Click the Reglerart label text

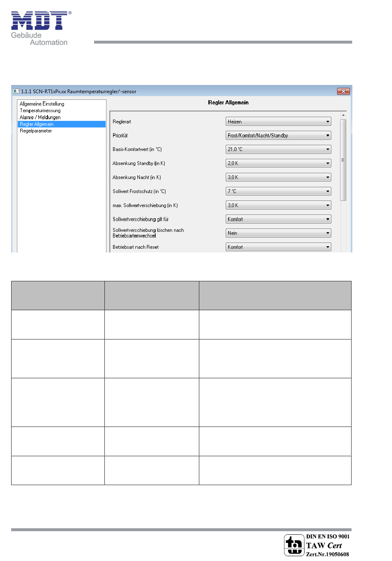click(x=122, y=122)
